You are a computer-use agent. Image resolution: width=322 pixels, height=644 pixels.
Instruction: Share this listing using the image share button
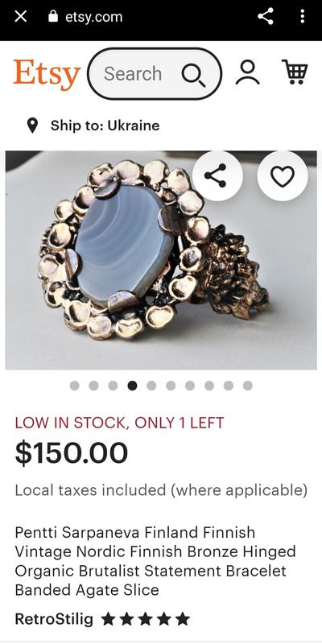click(x=217, y=175)
